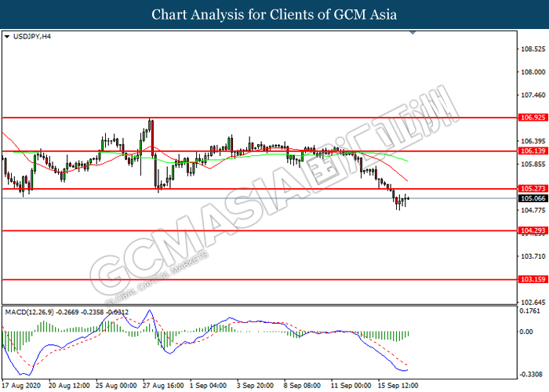This screenshot has height=392, width=549.
Task: Click the 11 Sep 00:00 time label
Action: point(351,386)
